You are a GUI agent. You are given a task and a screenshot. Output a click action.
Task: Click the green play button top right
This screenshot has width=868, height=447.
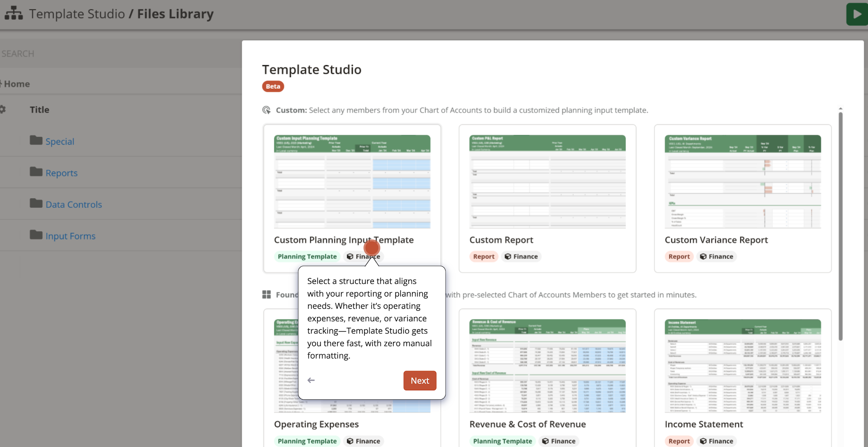(x=856, y=14)
